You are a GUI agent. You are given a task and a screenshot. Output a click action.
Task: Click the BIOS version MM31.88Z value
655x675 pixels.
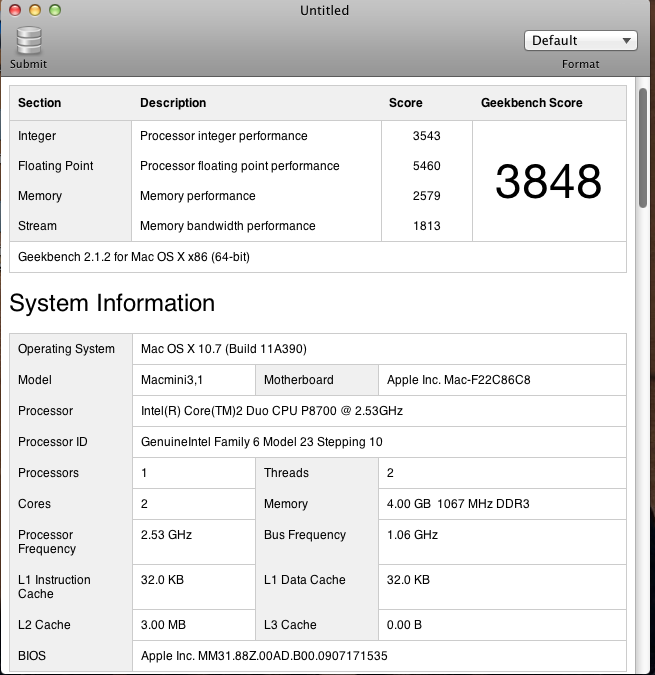264,656
